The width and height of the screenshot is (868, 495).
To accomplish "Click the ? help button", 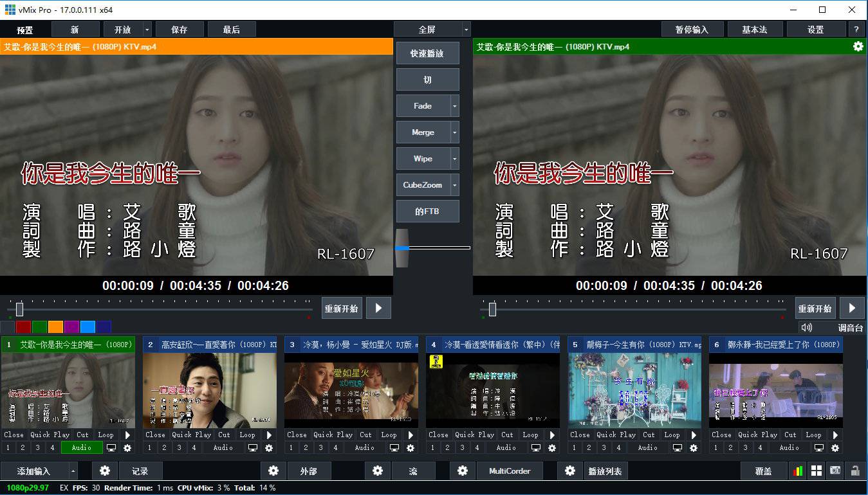I will point(856,30).
